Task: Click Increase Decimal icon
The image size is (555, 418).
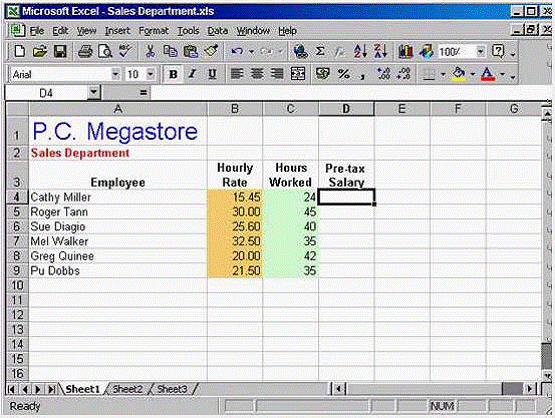Action: point(383,74)
